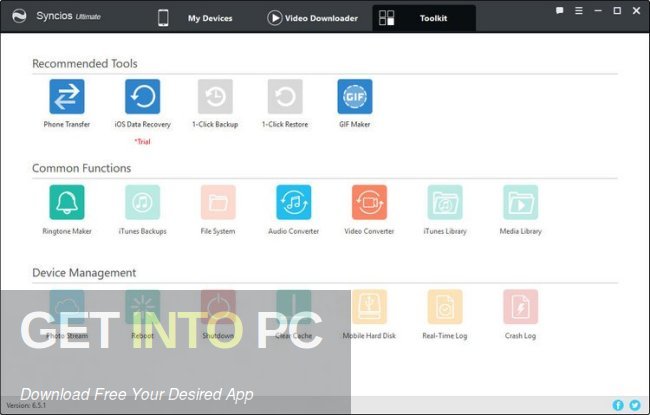The height and width of the screenshot is (415, 650).
Task: Click the "Version: 6.5.1" text
Action: 26,405
